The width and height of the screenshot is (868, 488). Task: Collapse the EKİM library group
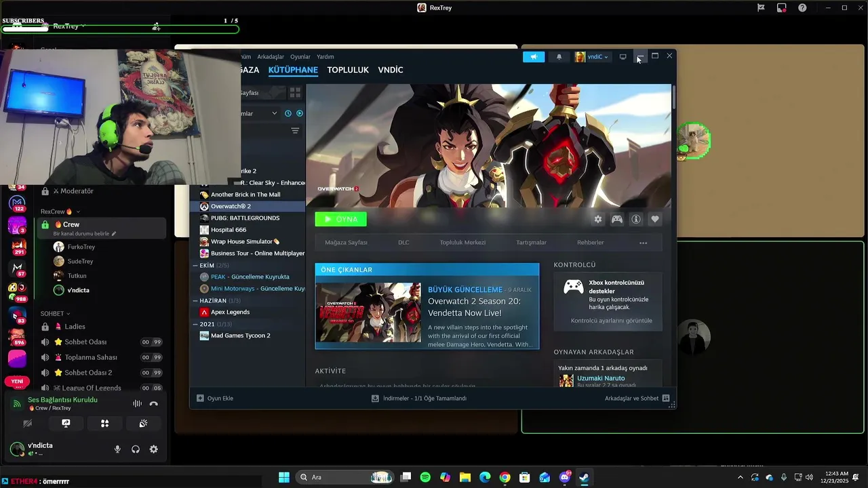coord(195,266)
